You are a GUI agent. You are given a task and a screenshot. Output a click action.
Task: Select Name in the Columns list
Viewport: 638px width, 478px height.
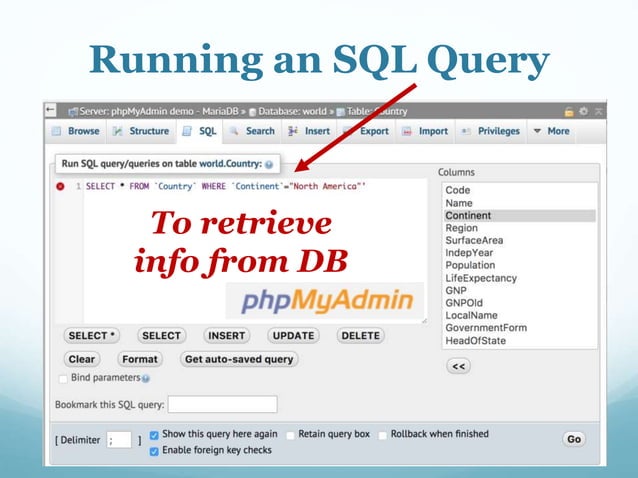(519, 203)
